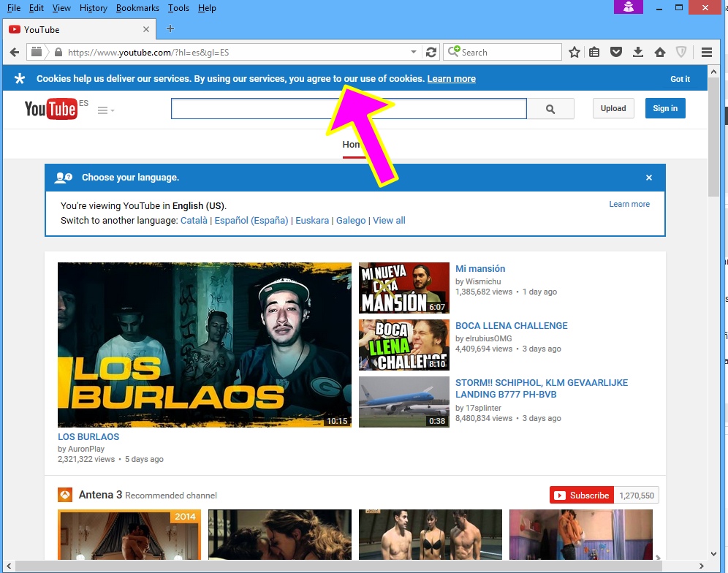Go back using the browser back arrow
The image size is (728, 573).
click(x=15, y=53)
